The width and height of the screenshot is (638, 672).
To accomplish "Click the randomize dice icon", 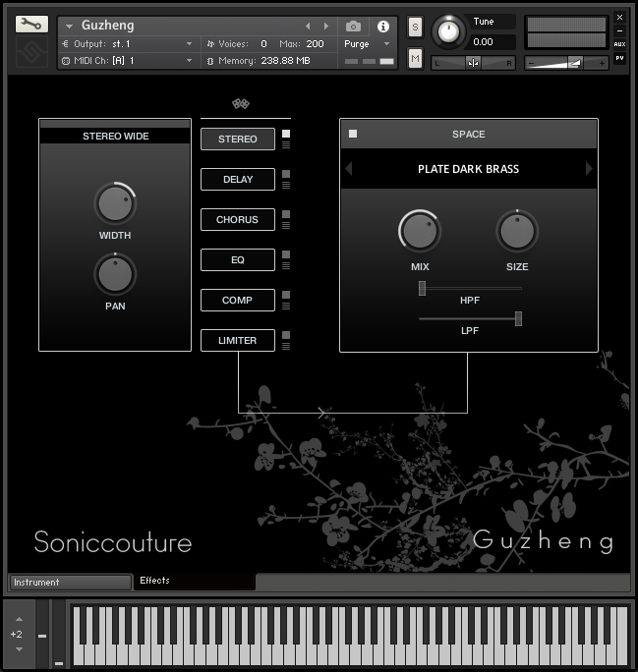I will (241, 103).
